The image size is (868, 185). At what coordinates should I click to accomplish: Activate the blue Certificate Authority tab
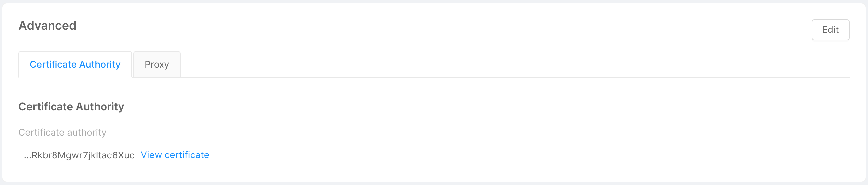(x=75, y=64)
